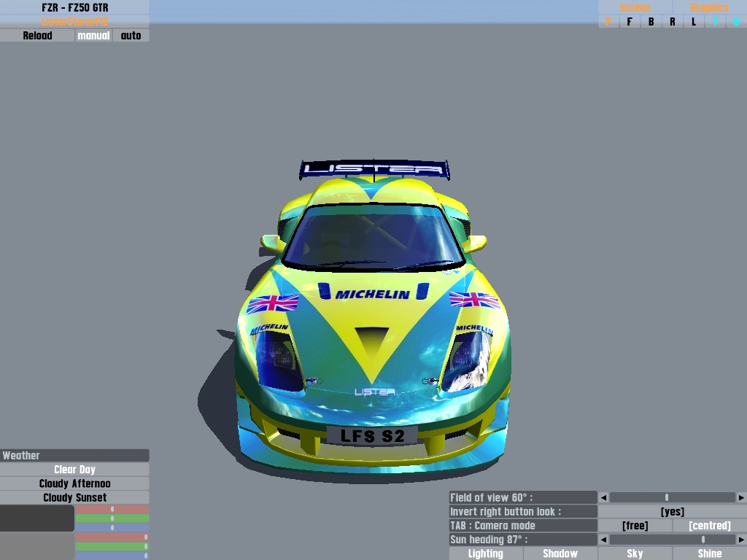Open the Shadow tab
Image resolution: width=747 pixels, height=560 pixels.
pos(560,553)
